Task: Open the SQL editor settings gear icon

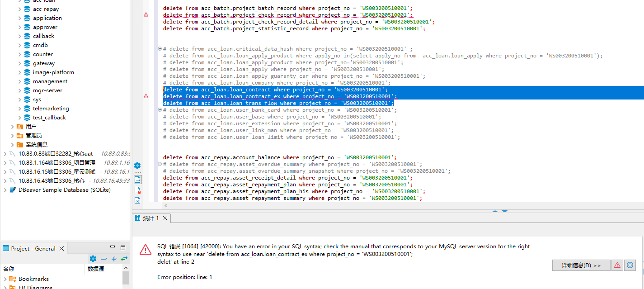Action: 137,166
